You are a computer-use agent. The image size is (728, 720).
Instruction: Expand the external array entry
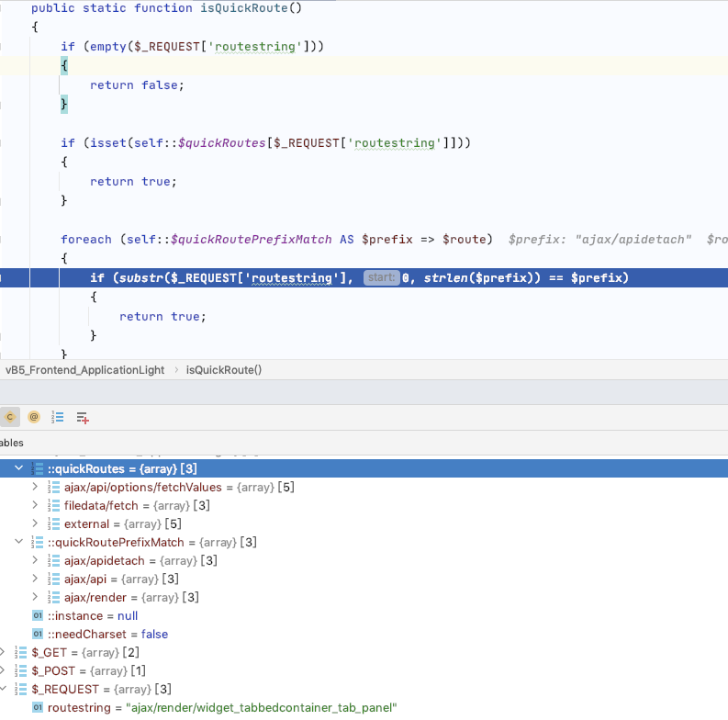pos(36,523)
